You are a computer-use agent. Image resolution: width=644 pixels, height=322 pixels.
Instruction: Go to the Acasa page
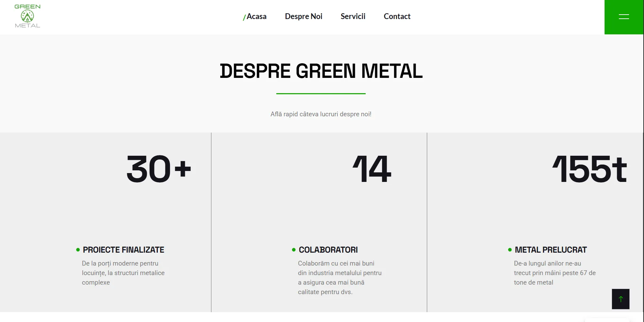pyautogui.click(x=256, y=16)
